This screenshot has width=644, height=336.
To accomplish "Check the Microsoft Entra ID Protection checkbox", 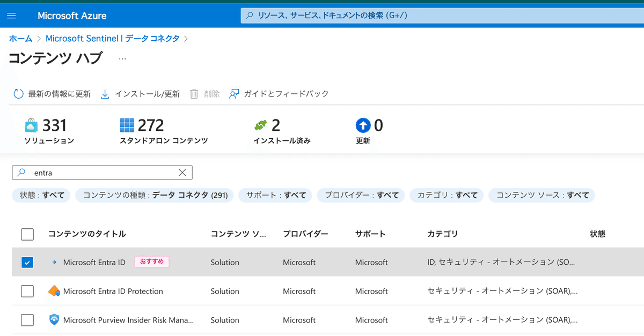I will (27, 292).
